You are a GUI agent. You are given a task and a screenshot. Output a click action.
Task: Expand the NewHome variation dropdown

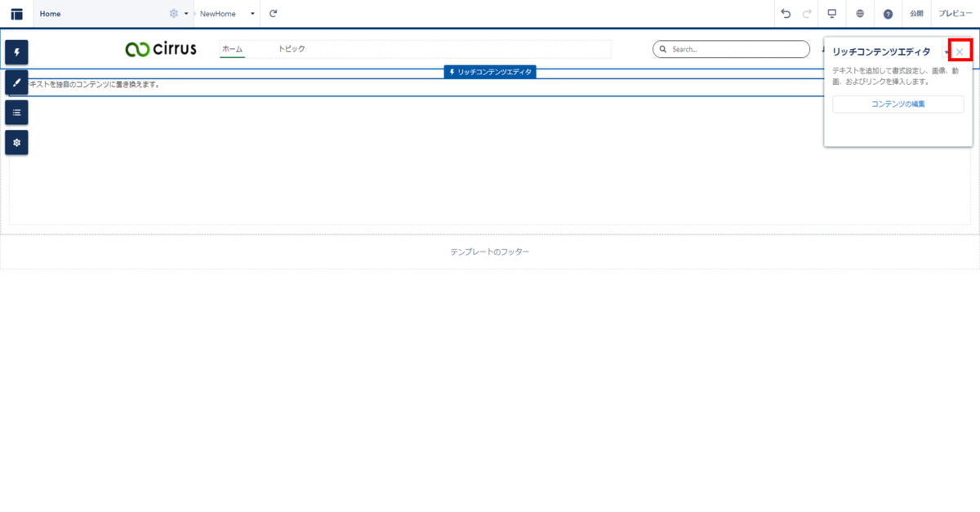click(252, 14)
